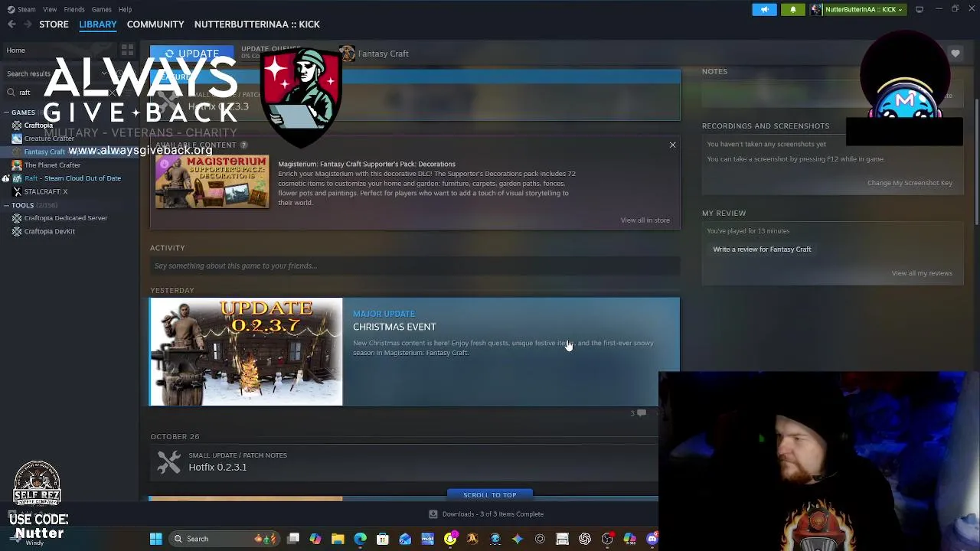
Task: Select Raft - Steam Cloud Out of Date
Action: pyautogui.click(x=73, y=178)
